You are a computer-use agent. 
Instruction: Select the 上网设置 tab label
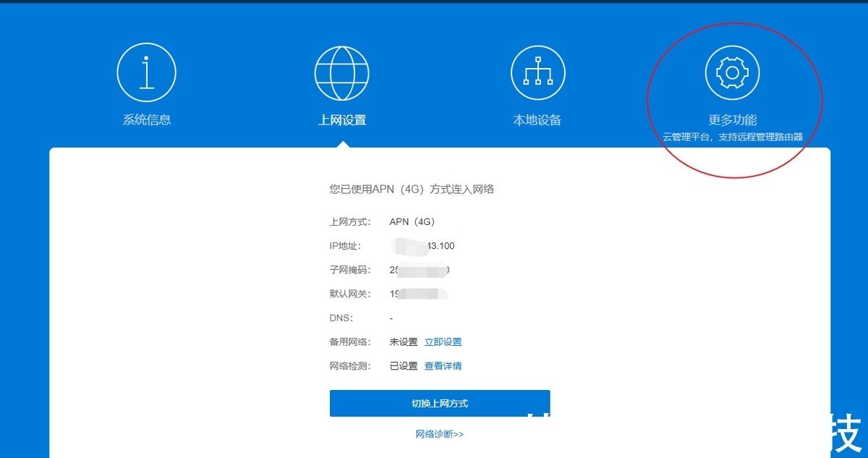(x=341, y=119)
